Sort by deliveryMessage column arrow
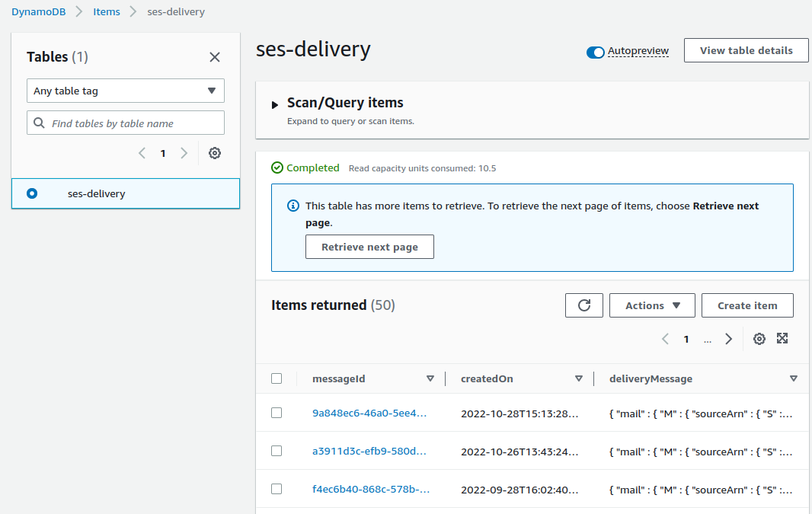This screenshot has width=812, height=514. 794,379
